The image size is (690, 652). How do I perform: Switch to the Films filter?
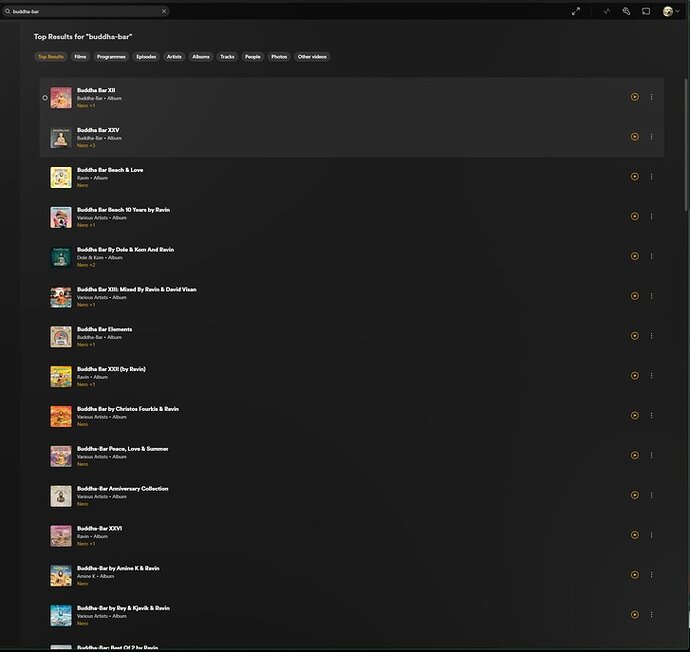(80, 57)
